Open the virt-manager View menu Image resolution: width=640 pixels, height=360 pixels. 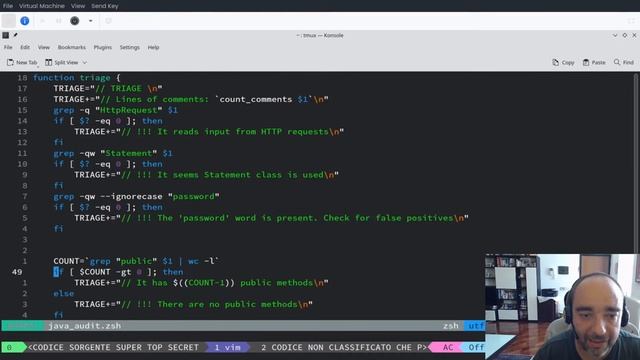click(78, 6)
